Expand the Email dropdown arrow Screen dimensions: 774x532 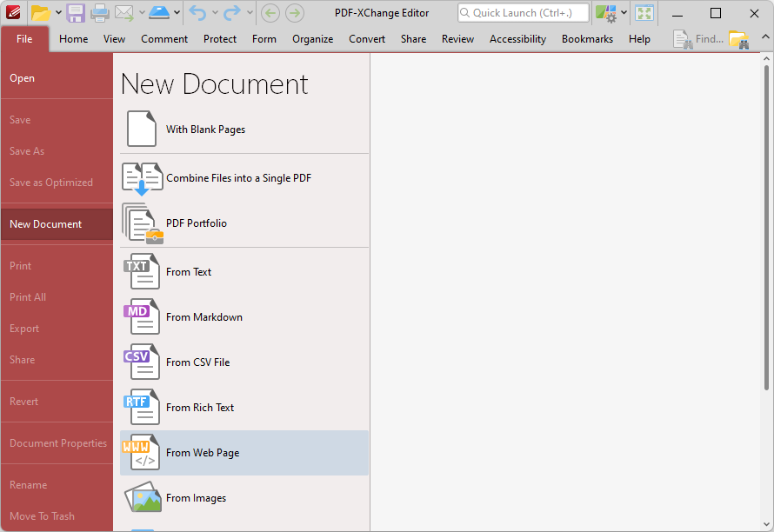(x=142, y=13)
